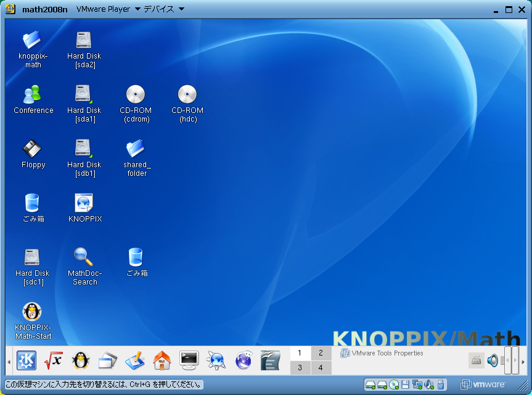Switch to virtual desktop 3
Viewport: 532px width, 395px height.
click(x=300, y=367)
